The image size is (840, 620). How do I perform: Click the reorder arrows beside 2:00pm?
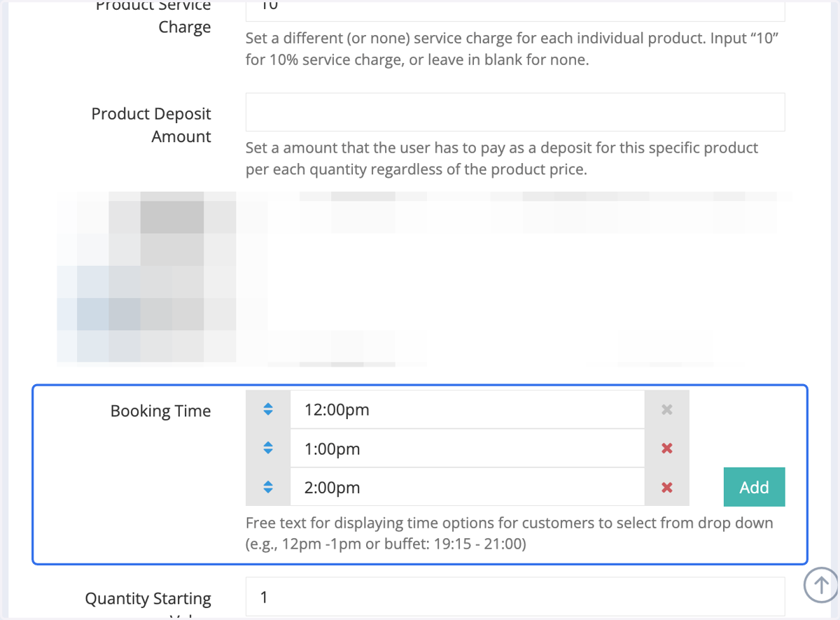(268, 487)
